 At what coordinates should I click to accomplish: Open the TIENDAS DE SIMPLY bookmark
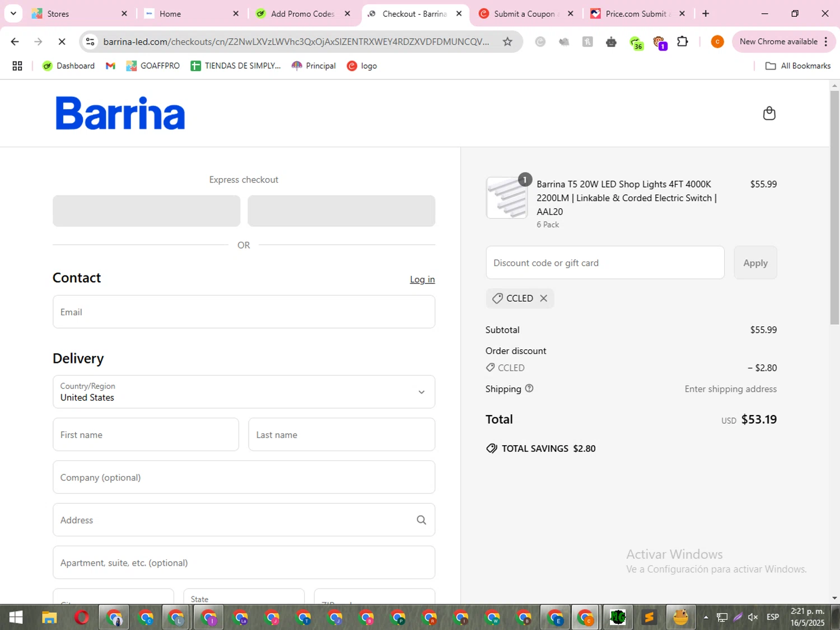pyautogui.click(x=236, y=66)
